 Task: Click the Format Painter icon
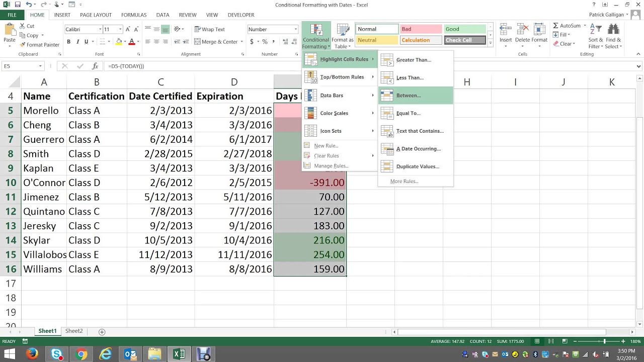[x=22, y=45]
